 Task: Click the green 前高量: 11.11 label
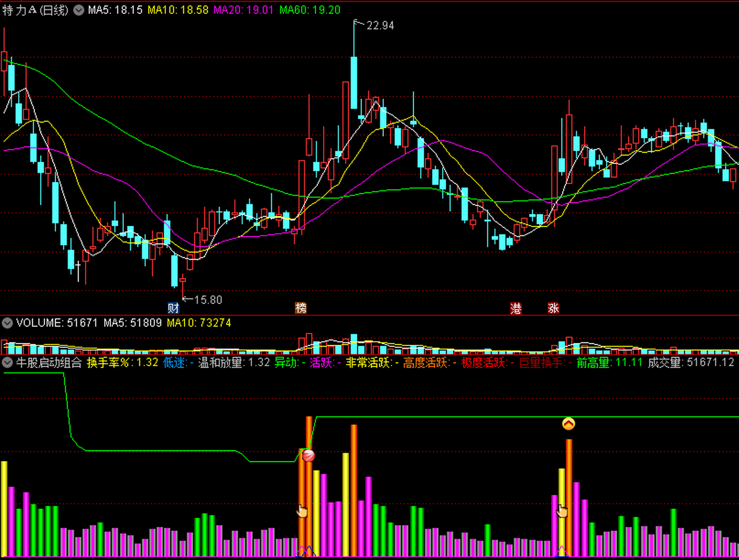click(x=609, y=362)
